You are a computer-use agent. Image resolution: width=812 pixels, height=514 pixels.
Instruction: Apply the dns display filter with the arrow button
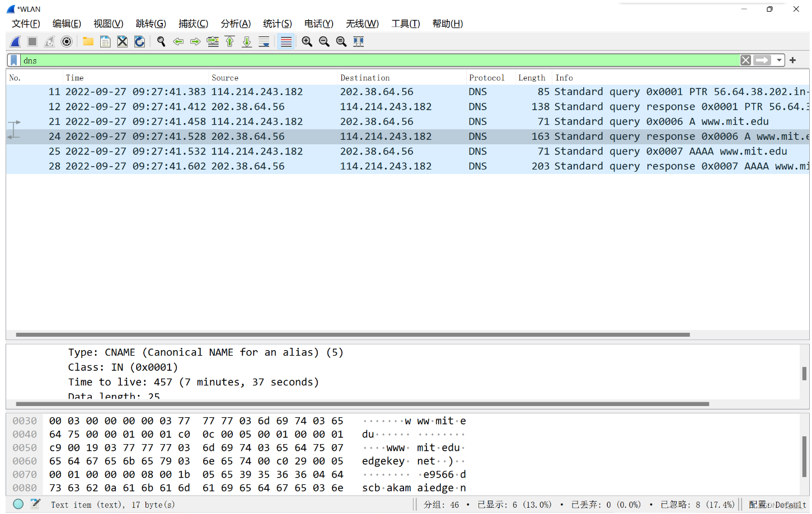click(761, 60)
